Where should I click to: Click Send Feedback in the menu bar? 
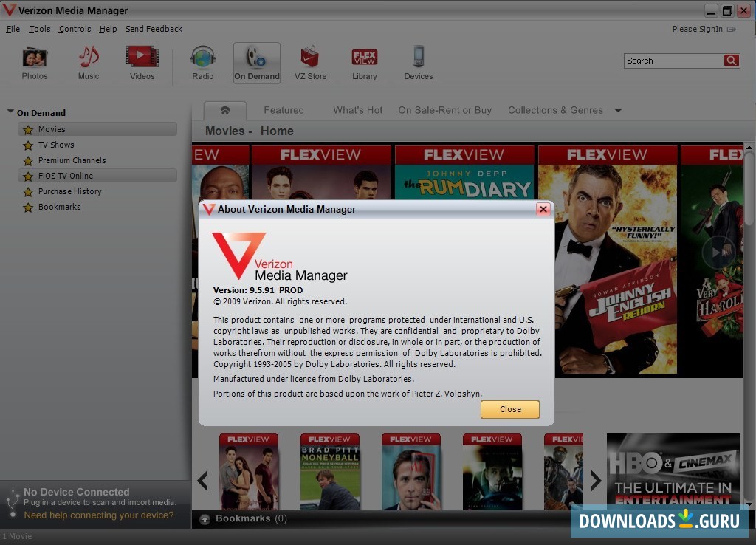tap(154, 29)
